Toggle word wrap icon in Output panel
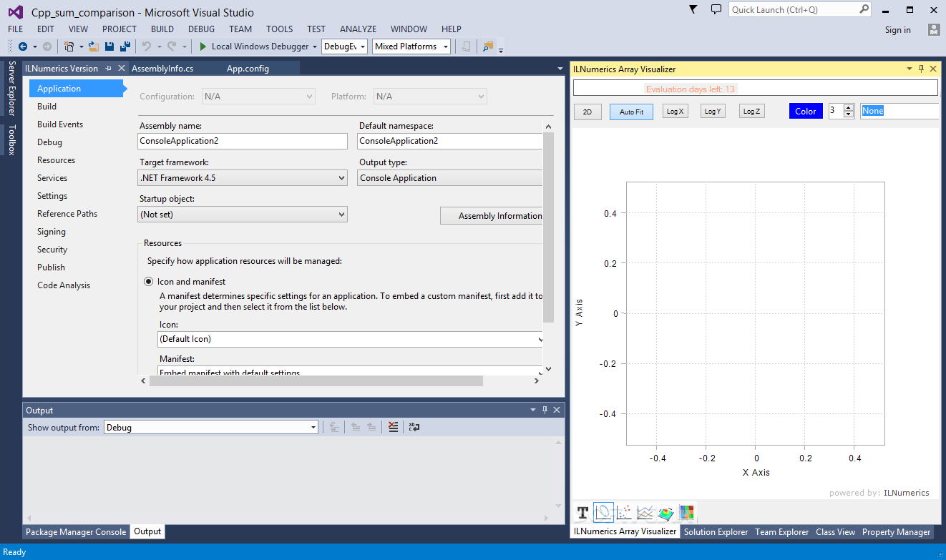The height and width of the screenshot is (560, 946). click(x=414, y=427)
